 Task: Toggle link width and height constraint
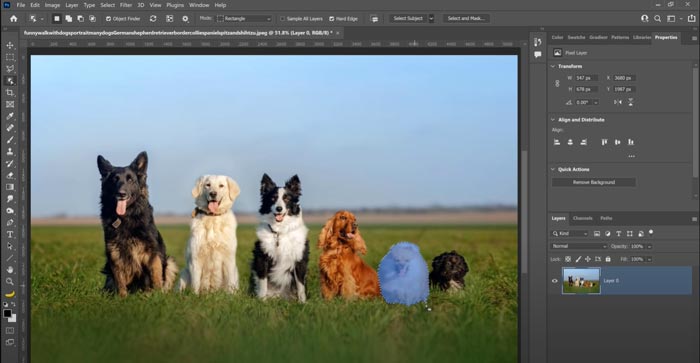click(x=557, y=83)
